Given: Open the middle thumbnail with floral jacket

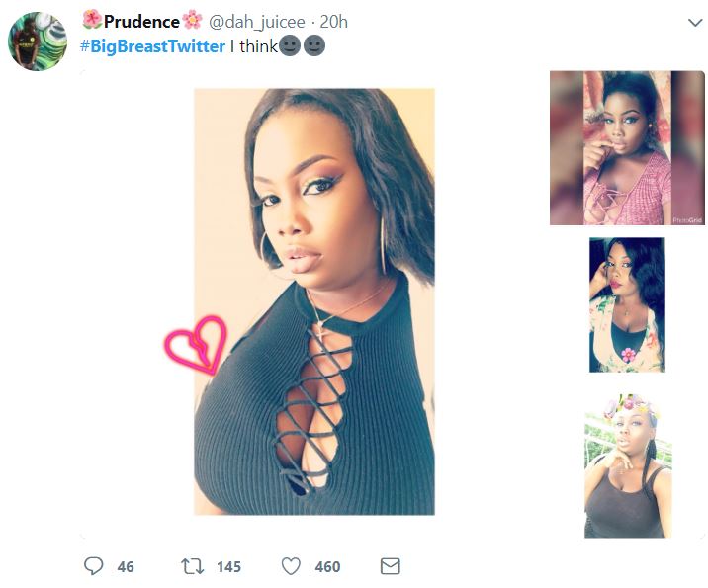Looking at the screenshot, I should 627,304.
